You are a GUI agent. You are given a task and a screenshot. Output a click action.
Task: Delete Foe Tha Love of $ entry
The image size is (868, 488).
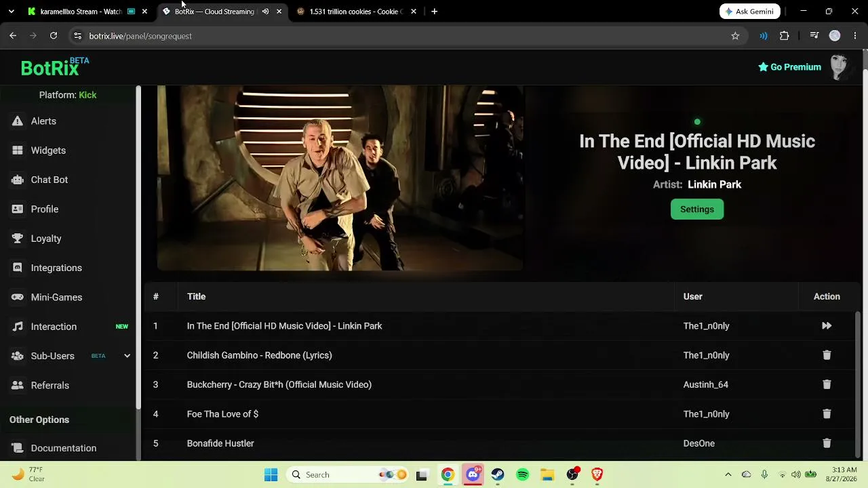point(827,414)
